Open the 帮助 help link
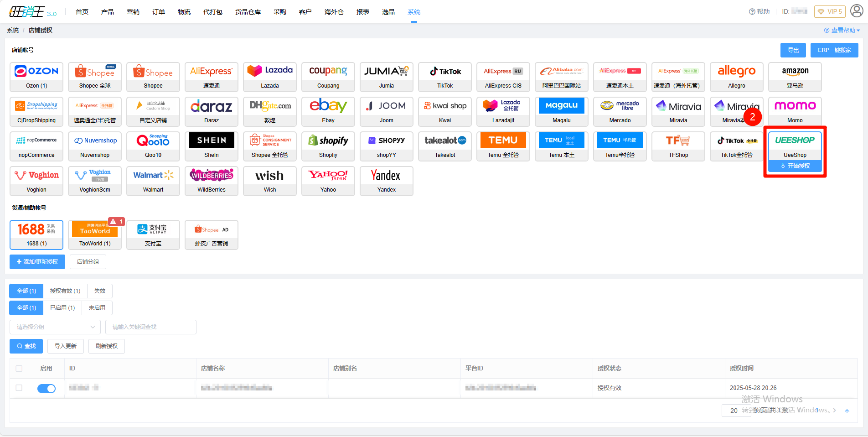The width and height of the screenshot is (868, 437). 759,12
